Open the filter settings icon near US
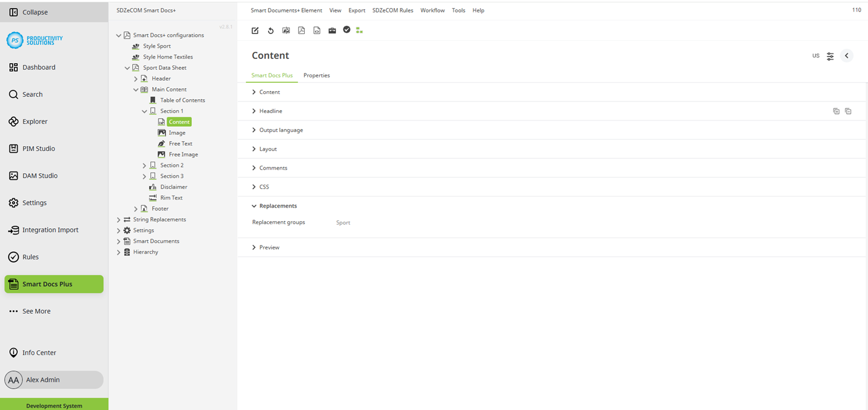Viewport: 868px width, 410px height. pyautogui.click(x=830, y=56)
